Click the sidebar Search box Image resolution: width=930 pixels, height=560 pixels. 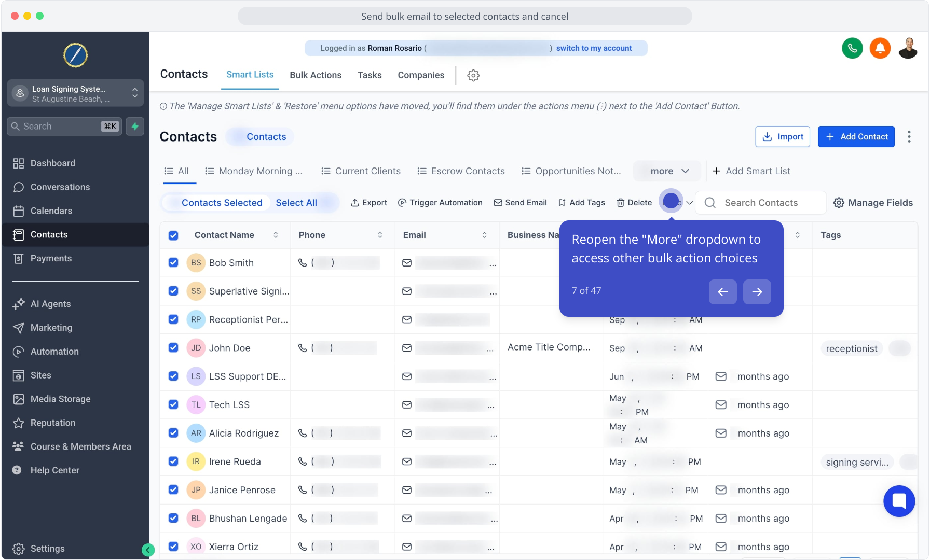click(x=64, y=127)
